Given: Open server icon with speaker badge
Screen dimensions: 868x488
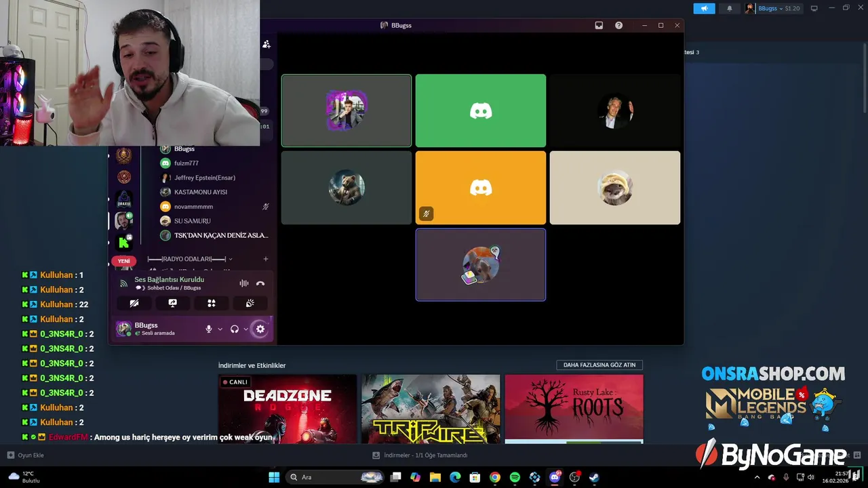Looking at the screenshot, I should [x=124, y=220].
